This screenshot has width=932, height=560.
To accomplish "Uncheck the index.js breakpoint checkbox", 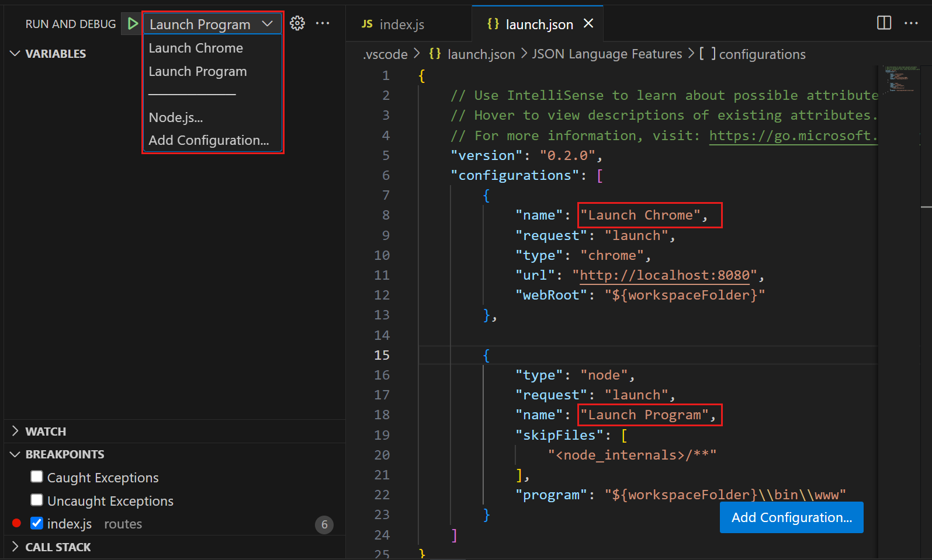I will 37,523.
